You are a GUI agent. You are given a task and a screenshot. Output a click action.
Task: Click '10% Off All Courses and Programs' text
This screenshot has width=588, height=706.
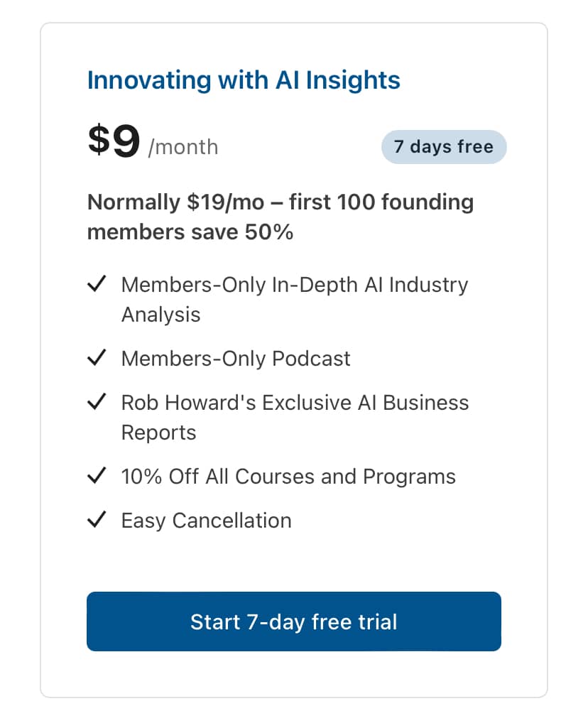point(289,476)
